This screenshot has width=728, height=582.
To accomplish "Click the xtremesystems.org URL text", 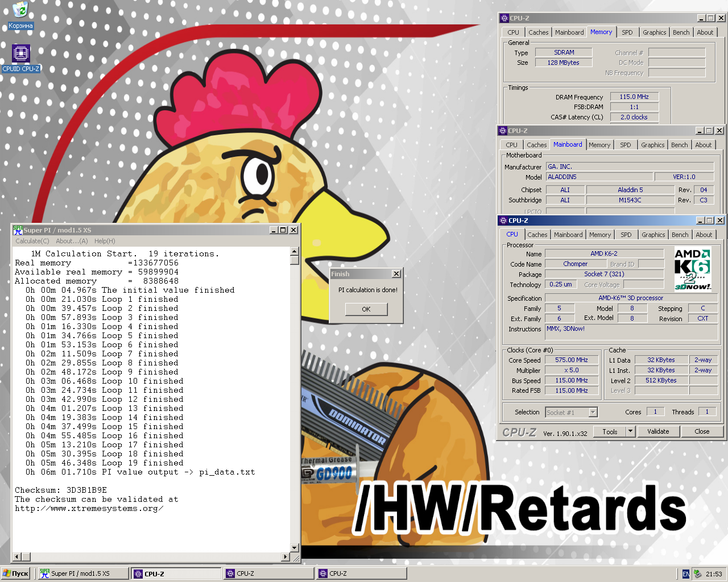I will coord(89,508).
